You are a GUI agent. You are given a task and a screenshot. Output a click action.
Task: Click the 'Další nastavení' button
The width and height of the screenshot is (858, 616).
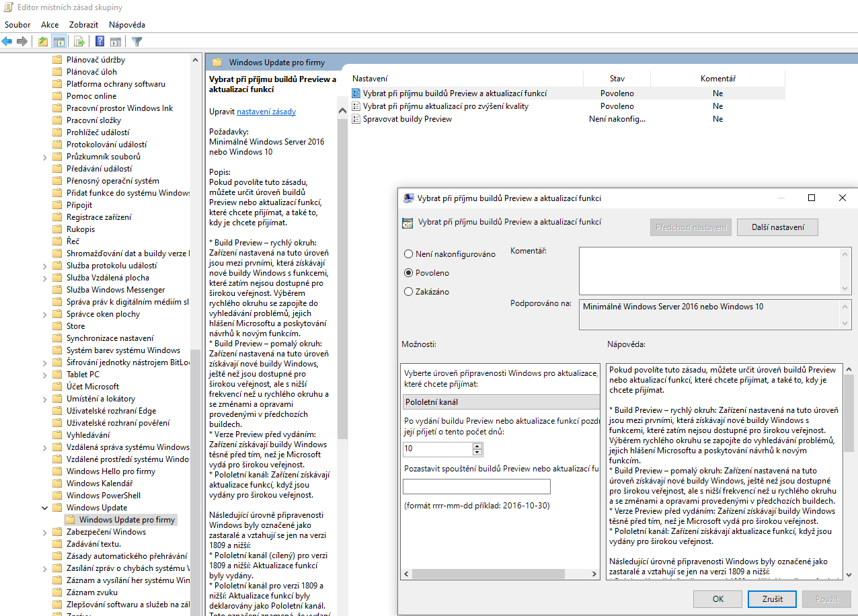pyautogui.click(x=777, y=227)
